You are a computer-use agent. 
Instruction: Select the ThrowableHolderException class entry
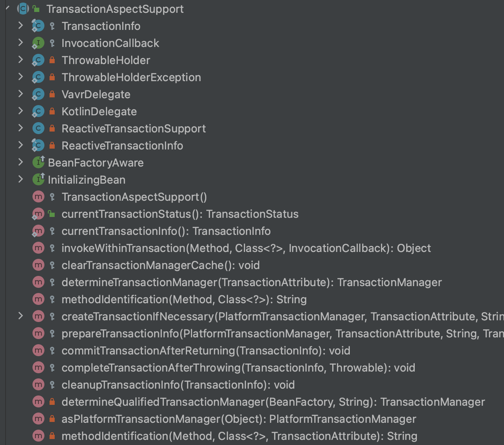[131, 77]
